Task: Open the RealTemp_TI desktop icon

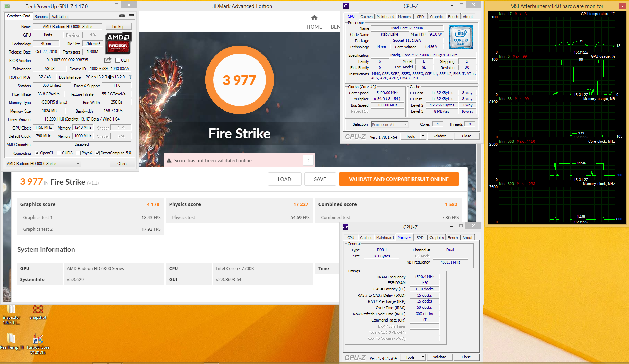Action: coord(11,341)
